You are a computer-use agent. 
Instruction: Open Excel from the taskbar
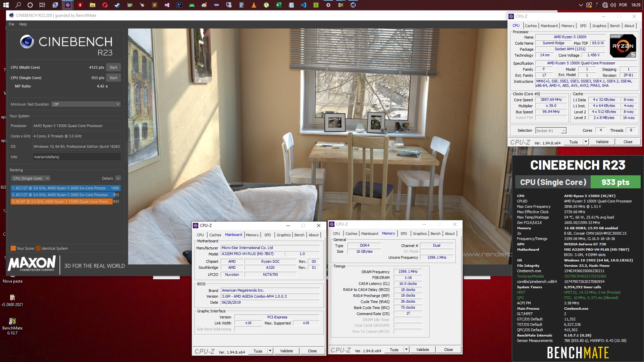click(279, 5)
